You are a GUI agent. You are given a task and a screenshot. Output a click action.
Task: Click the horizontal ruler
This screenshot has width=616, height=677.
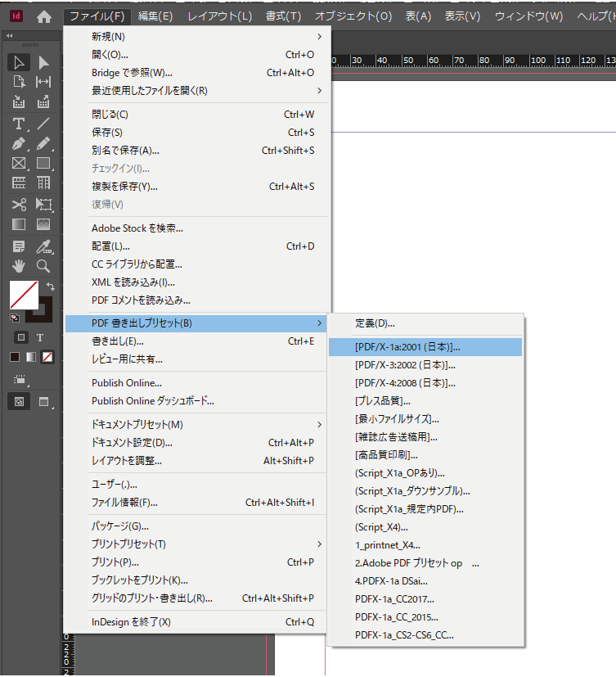[474, 61]
